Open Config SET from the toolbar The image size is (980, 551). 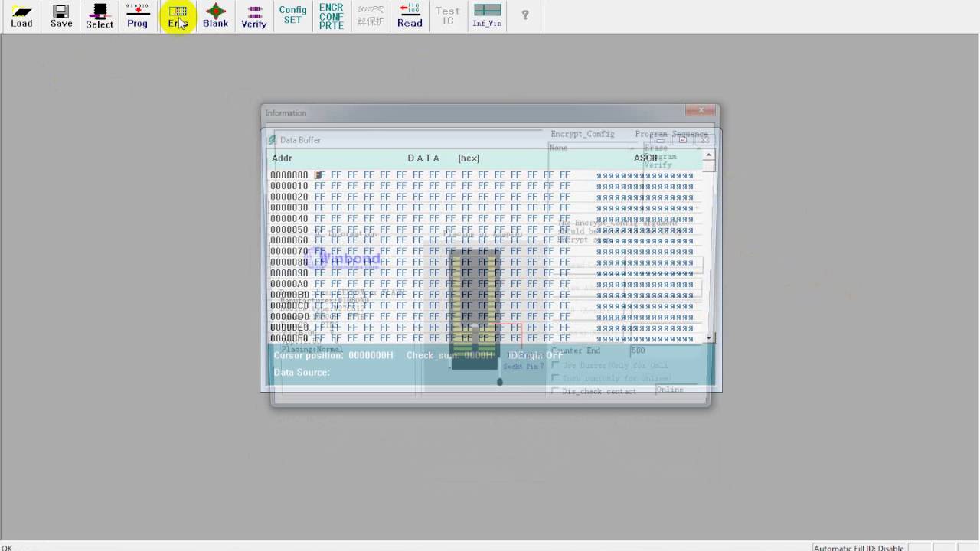(292, 16)
